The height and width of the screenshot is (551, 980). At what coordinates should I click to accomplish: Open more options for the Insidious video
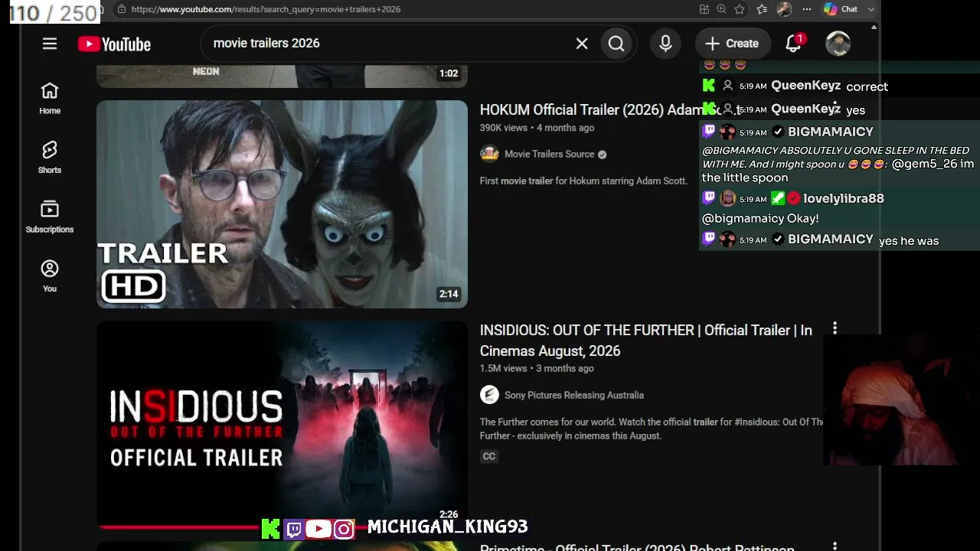tap(835, 328)
